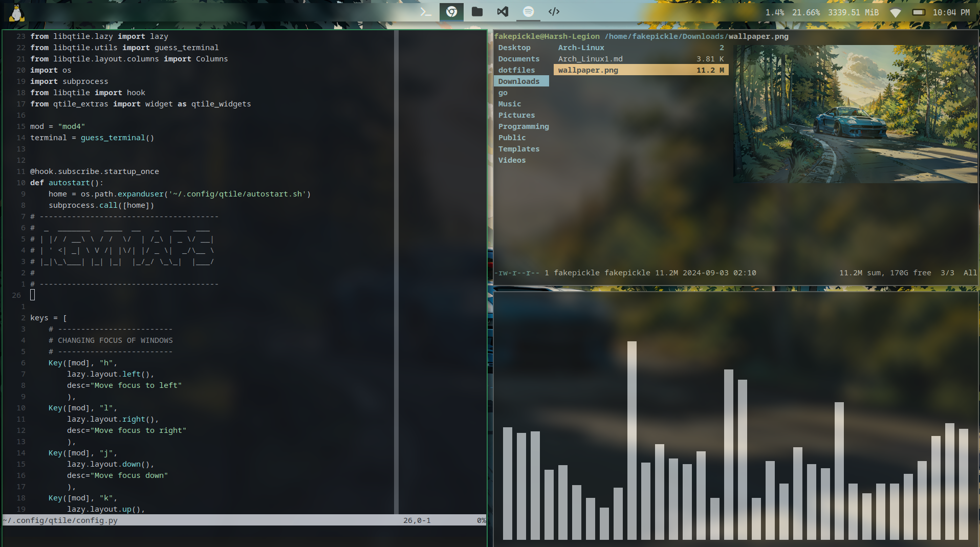Click the 'def autostart():' line in vim

[67, 183]
